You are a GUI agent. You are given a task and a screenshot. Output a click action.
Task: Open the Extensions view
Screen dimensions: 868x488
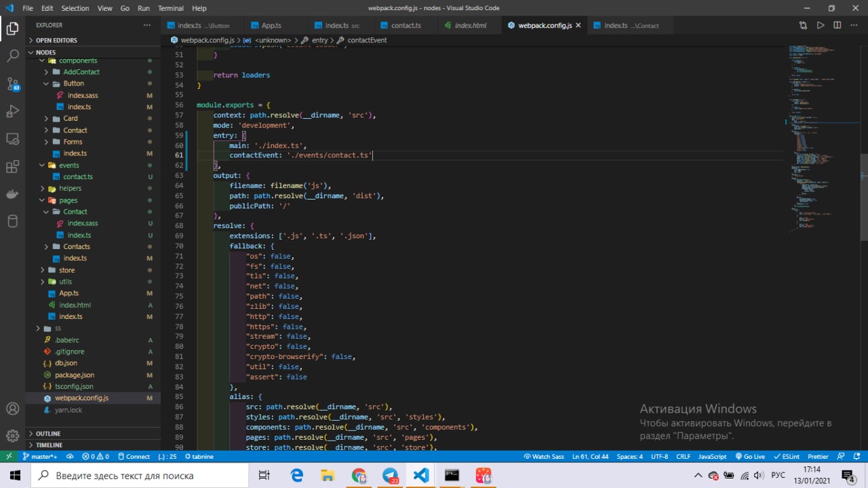tap(12, 166)
